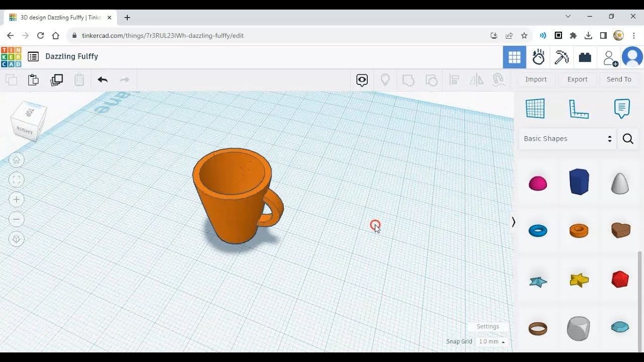The image size is (644, 362).
Task: Add a Workplane from the shapes panel
Action: click(x=535, y=108)
